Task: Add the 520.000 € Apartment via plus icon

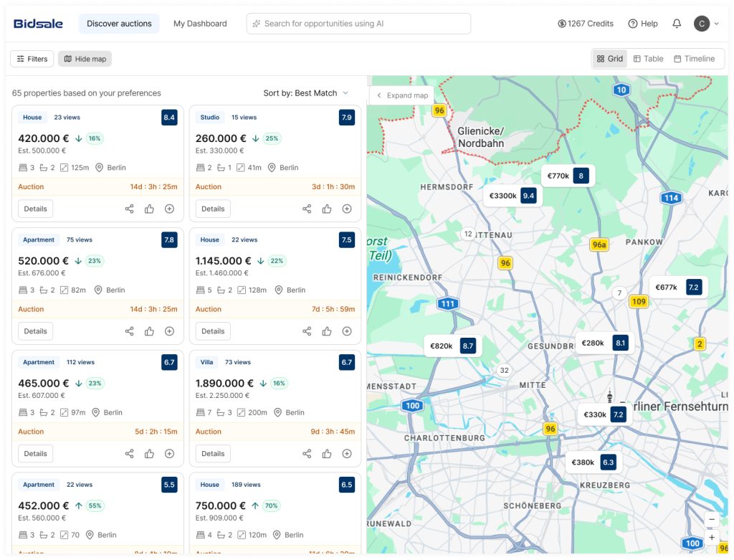Action: tap(169, 331)
